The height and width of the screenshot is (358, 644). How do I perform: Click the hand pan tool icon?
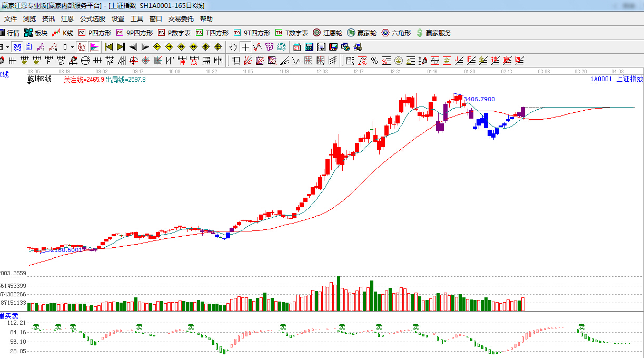[x=233, y=47]
